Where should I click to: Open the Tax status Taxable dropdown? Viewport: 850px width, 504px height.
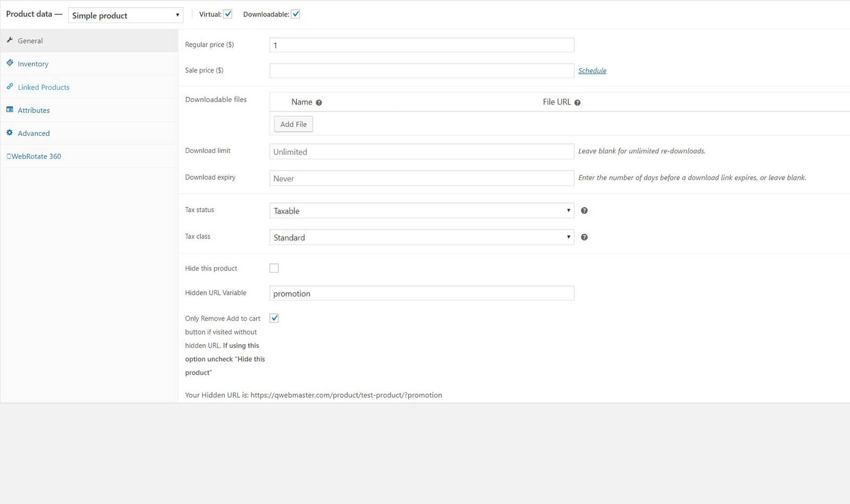click(x=421, y=211)
